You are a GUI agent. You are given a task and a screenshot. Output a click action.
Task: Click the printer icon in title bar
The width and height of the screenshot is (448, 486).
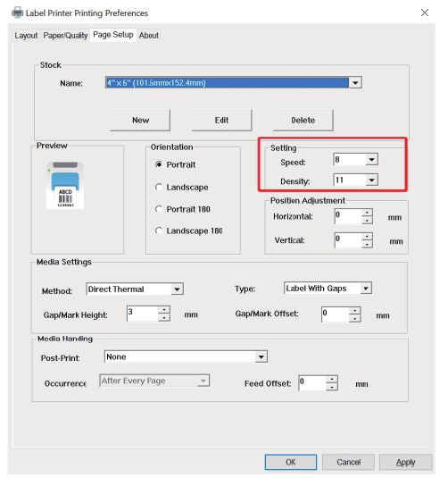[17, 13]
